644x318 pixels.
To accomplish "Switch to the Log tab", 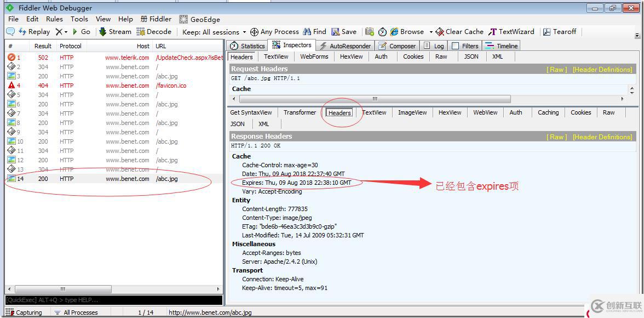I will pos(434,46).
